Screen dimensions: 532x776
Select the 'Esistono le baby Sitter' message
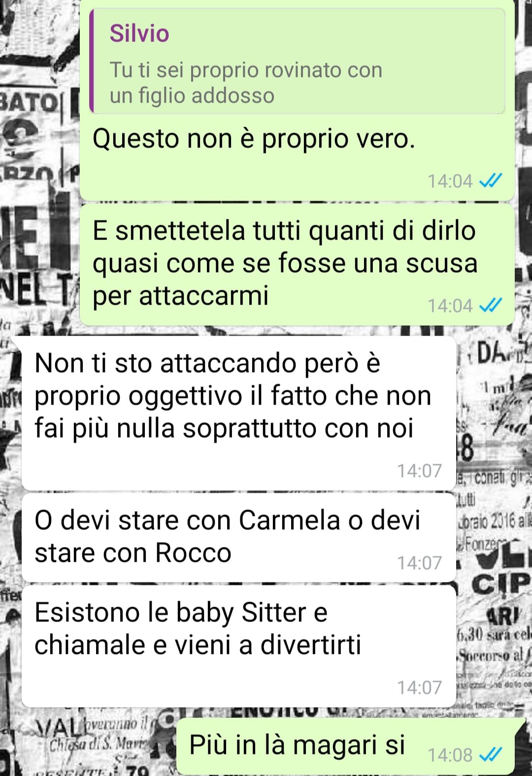pyautogui.click(x=238, y=646)
